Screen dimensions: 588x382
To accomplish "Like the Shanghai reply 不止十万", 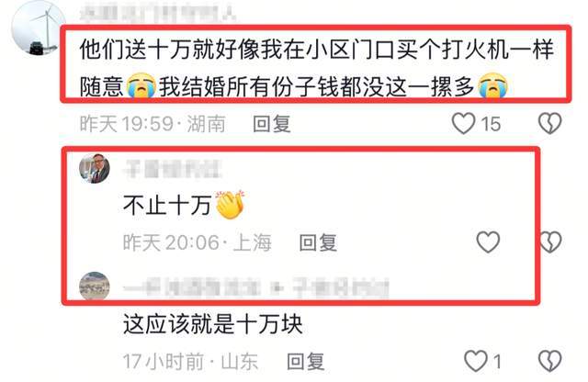I will click(488, 242).
